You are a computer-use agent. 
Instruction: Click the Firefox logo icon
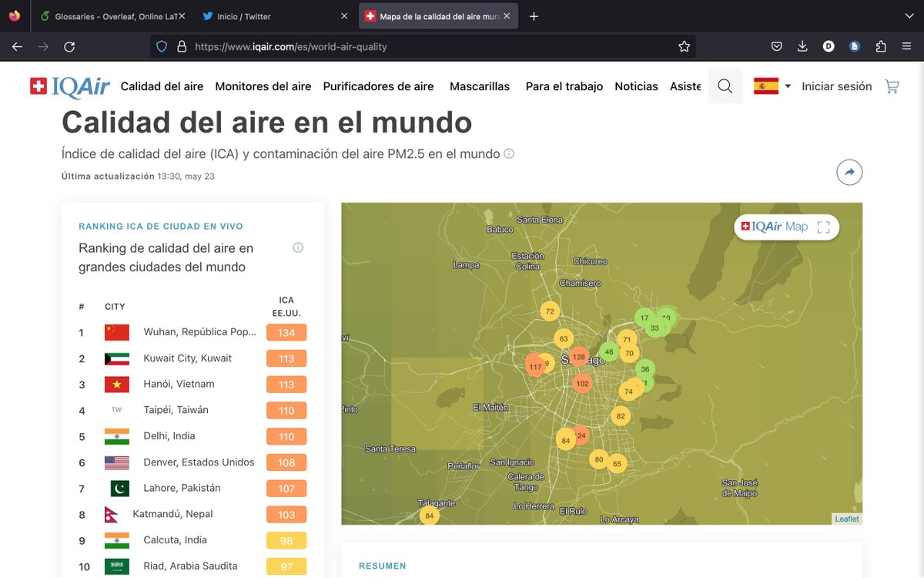pos(15,15)
